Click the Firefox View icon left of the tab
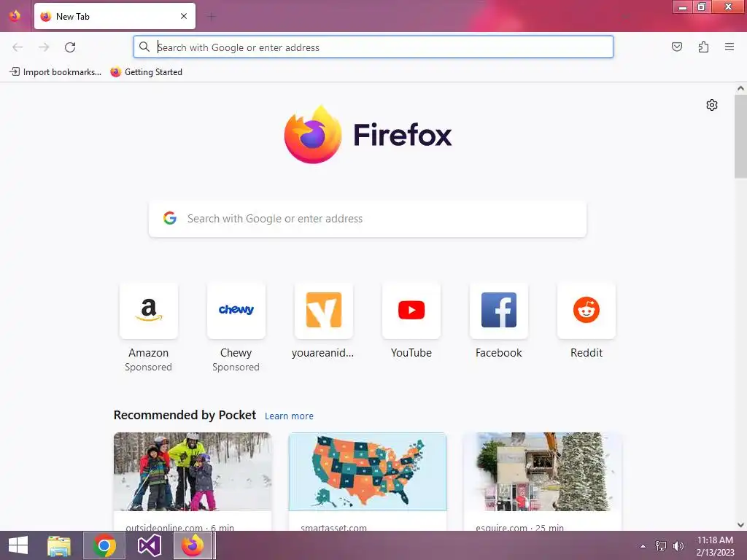747x560 pixels. point(15,16)
